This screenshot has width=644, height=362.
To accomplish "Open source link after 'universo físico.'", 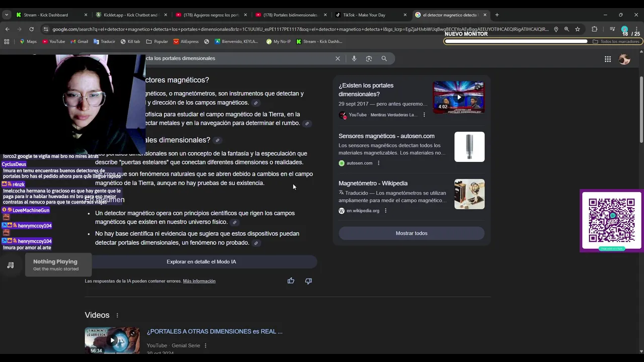I will point(234,222).
